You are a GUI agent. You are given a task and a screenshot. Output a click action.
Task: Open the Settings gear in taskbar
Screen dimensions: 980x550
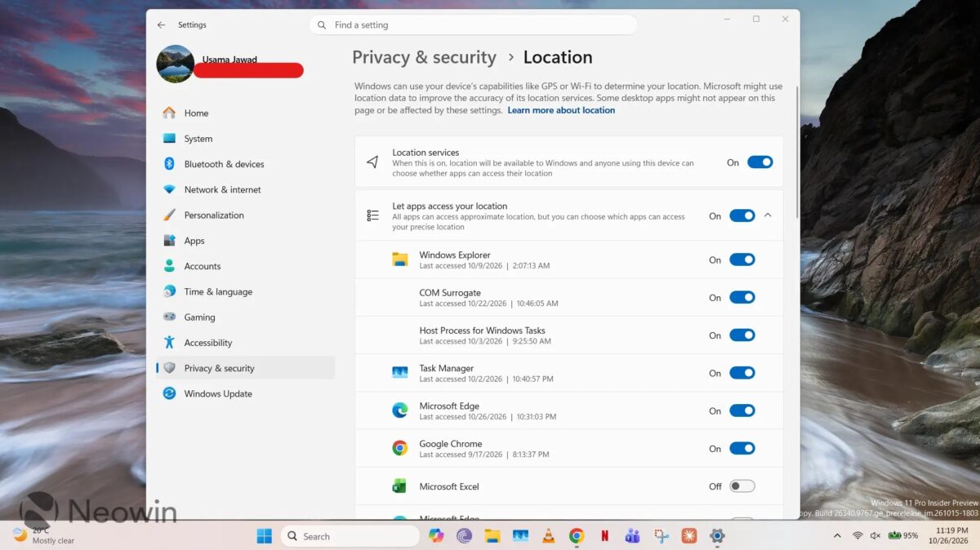(717, 536)
